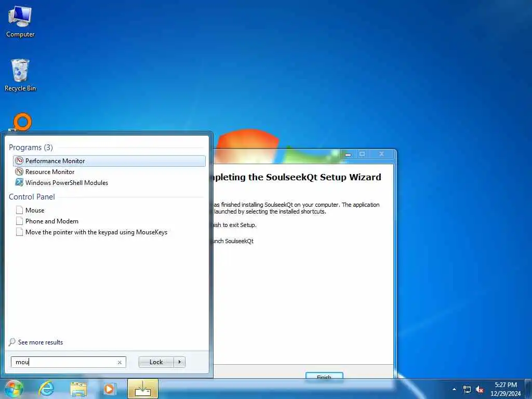This screenshot has height=399, width=532.
Task: Open the Computer desktop icon
Action: pos(20,22)
